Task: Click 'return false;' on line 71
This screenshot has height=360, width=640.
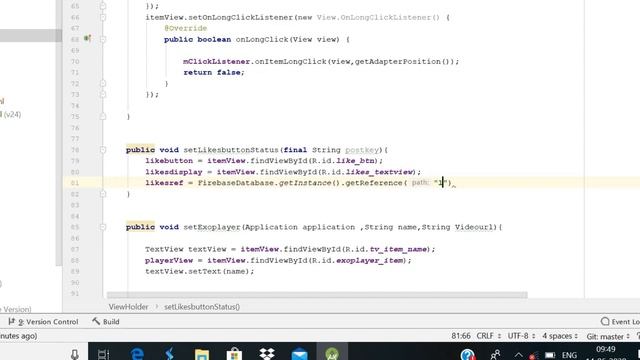Action: (213, 72)
